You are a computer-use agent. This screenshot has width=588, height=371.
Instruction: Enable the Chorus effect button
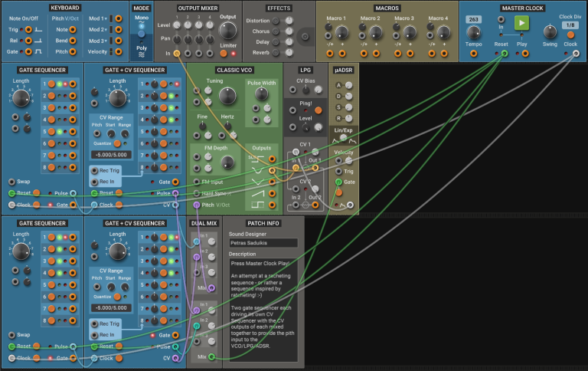pyautogui.click(x=276, y=31)
